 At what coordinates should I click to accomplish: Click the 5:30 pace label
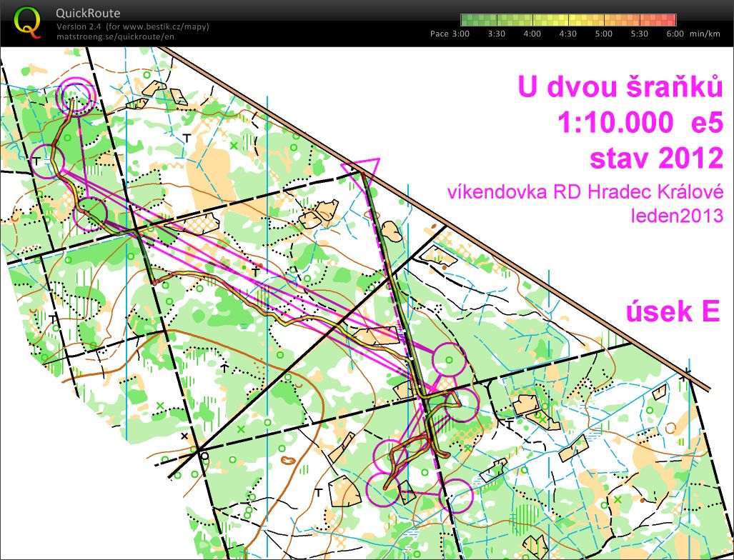pos(640,34)
